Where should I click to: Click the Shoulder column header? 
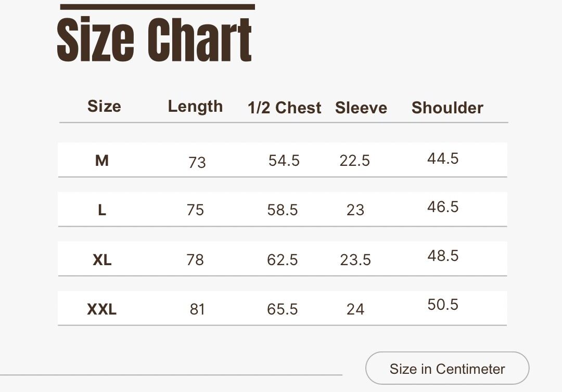click(448, 108)
